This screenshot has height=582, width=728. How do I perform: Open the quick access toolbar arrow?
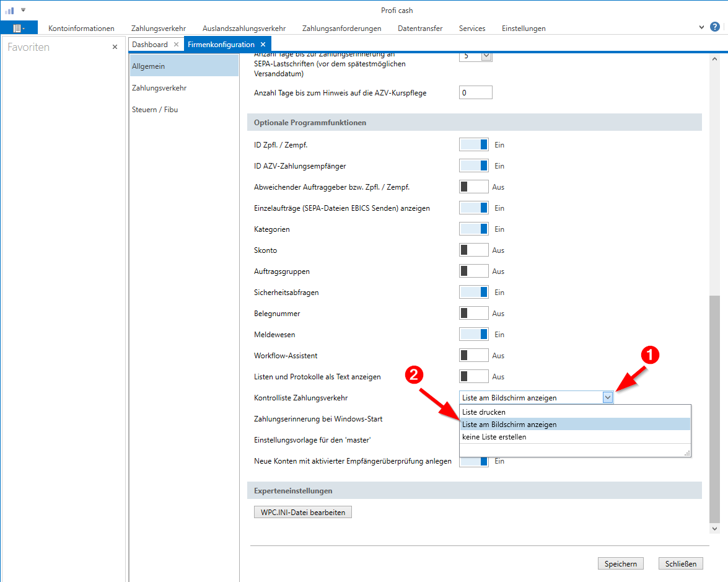tap(23, 10)
